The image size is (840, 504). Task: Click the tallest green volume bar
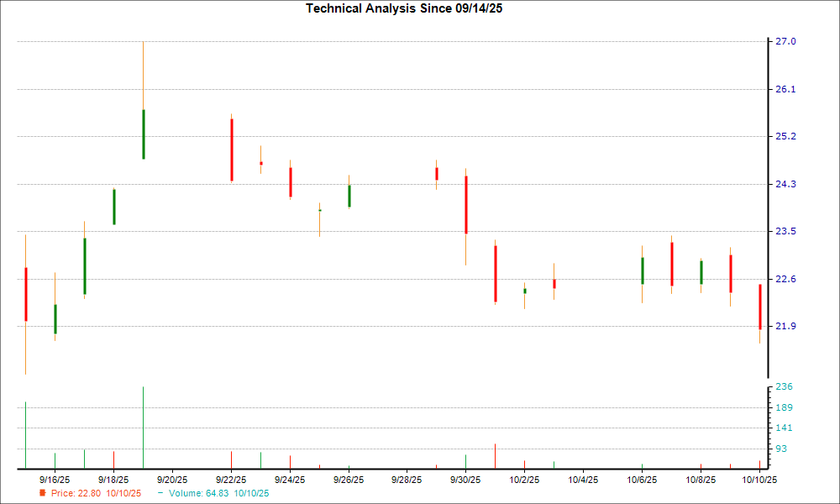click(144, 427)
